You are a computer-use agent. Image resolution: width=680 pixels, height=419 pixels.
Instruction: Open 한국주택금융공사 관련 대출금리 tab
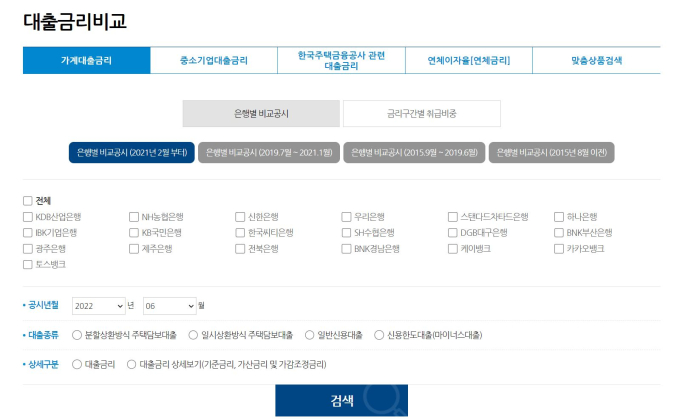[x=341, y=60]
